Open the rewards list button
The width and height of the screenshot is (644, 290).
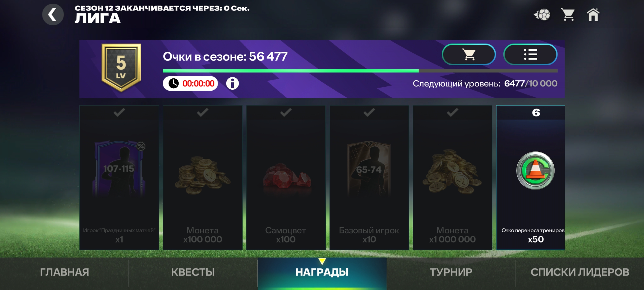tap(530, 54)
